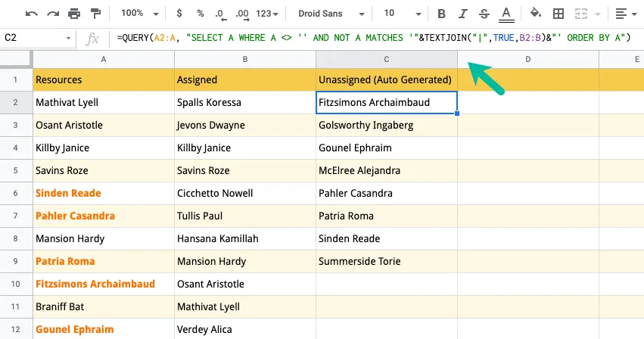Image resolution: width=644 pixels, height=339 pixels.
Task: Click the Braniff Bat cell
Action: (104, 306)
